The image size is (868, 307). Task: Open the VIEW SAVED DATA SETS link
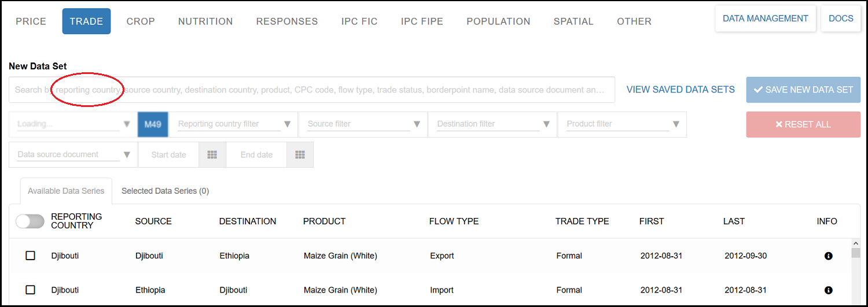681,90
